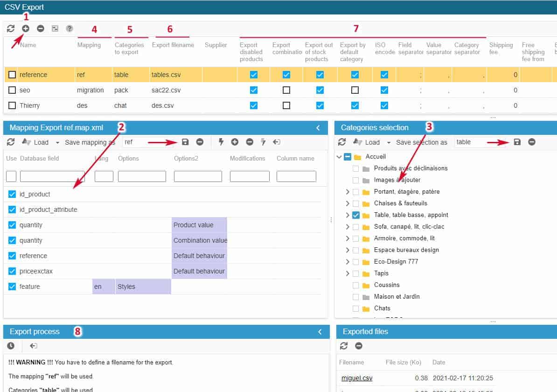Viewport: 557px width, 392px height.
Task: Open the miguel.csv exported file link
Action: (x=357, y=378)
